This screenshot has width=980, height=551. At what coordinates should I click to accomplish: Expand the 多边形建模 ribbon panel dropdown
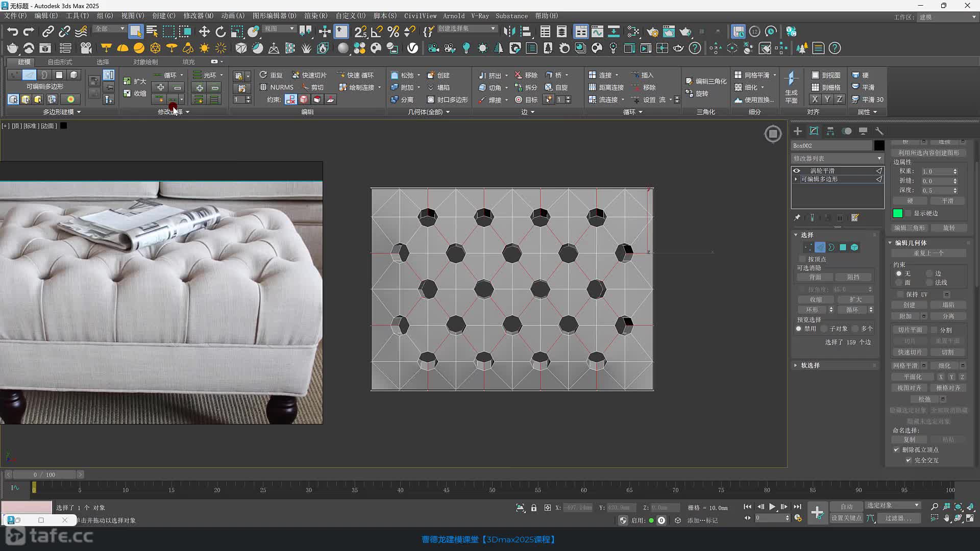click(62, 112)
